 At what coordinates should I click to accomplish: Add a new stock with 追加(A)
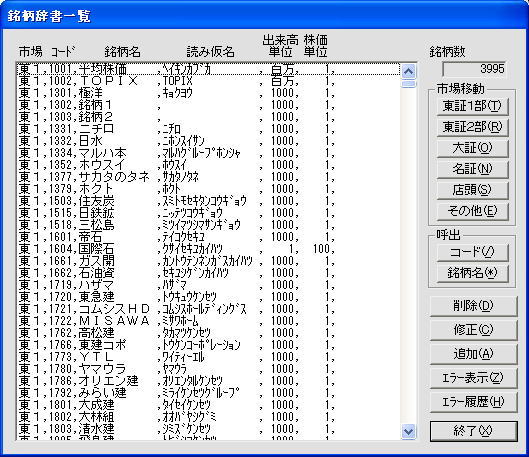(x=473, y=354)
